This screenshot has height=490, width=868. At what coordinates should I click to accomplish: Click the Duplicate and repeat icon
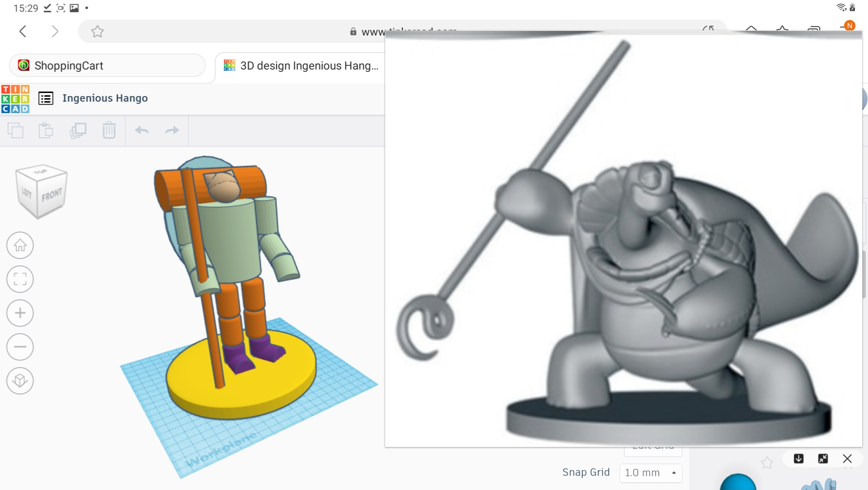[x=78, y=130]
